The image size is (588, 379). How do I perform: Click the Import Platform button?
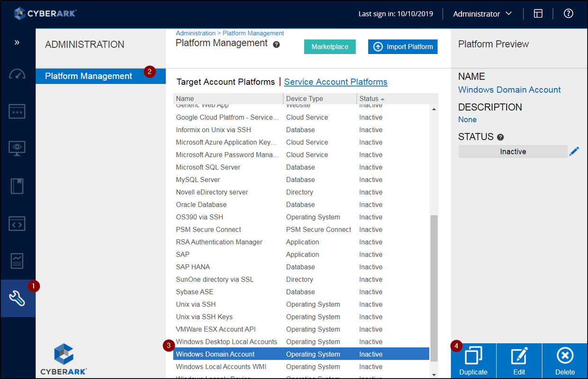pos(403,46)
